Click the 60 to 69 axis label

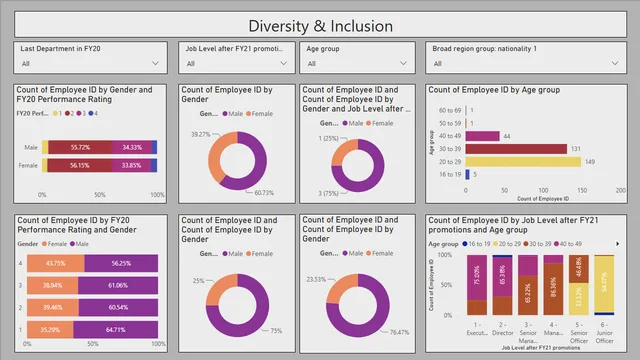450,110
